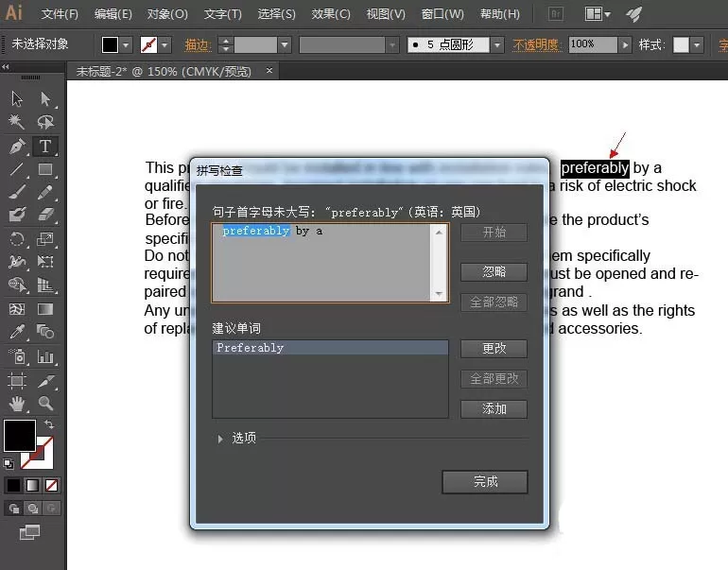
Task: Open the 文字(T) menu
Action: 223,14
